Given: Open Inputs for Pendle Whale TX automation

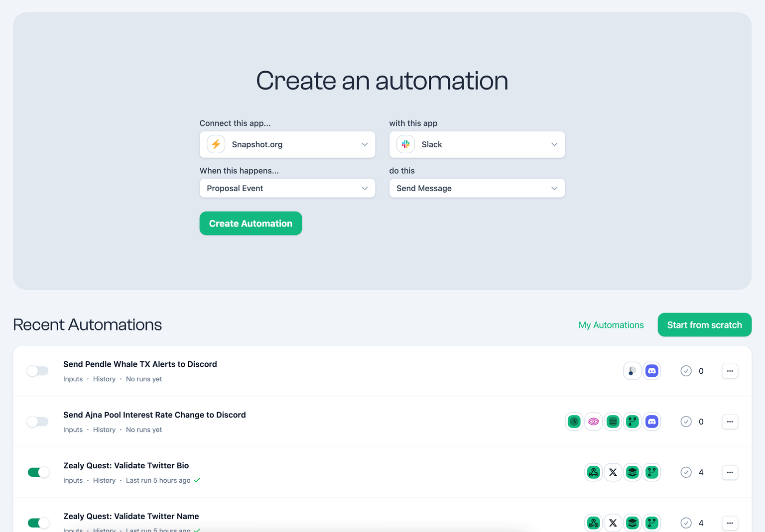Looking at the screenshot, I should [73, 379].
